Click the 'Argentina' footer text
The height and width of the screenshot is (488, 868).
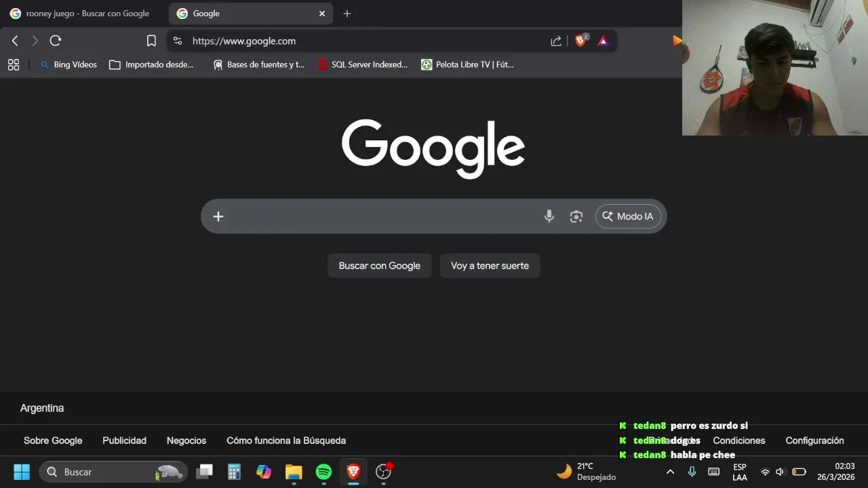[42, 408]
